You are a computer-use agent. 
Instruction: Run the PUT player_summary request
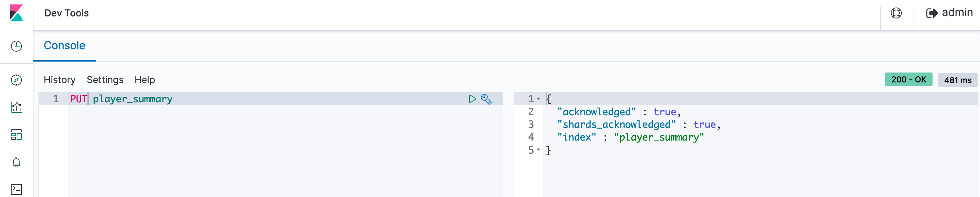coord(472,99)
